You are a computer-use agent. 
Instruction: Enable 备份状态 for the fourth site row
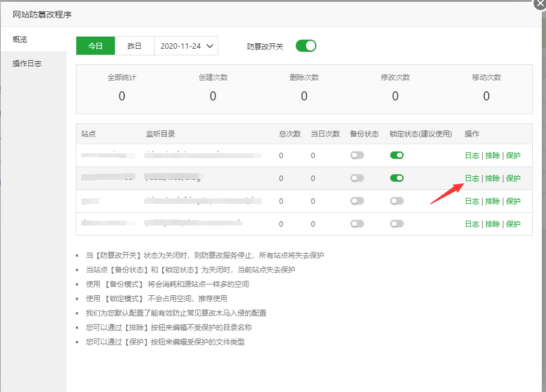click(x=357, y=224)
